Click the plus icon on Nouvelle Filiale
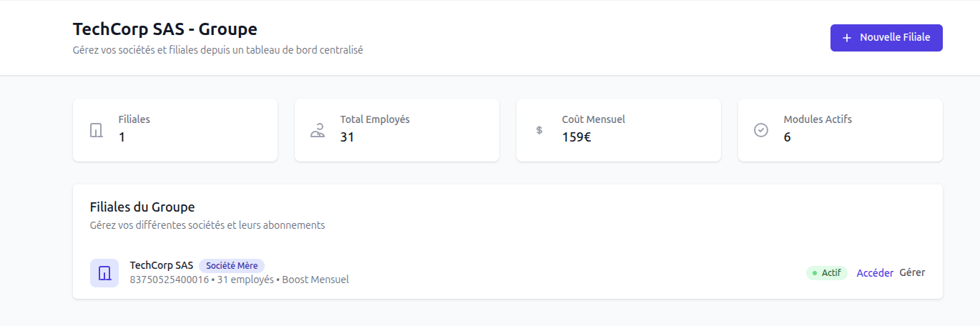 coord(847,38)
